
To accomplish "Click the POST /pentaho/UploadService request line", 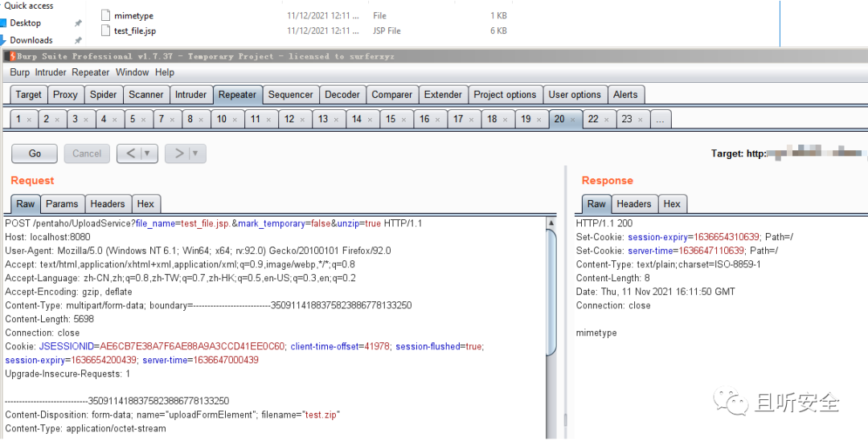I will tap(214, 223).
